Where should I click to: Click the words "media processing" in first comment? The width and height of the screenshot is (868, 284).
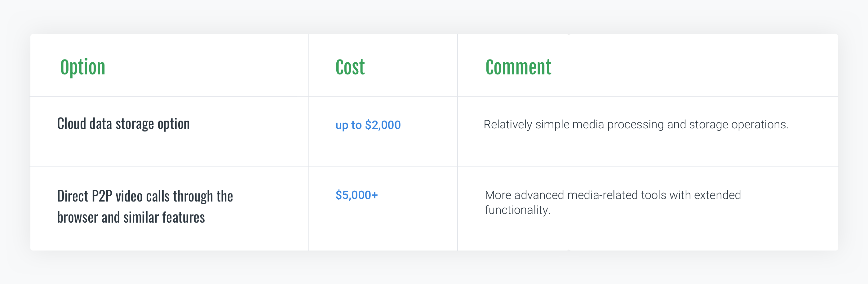click(x=618, y=125)
